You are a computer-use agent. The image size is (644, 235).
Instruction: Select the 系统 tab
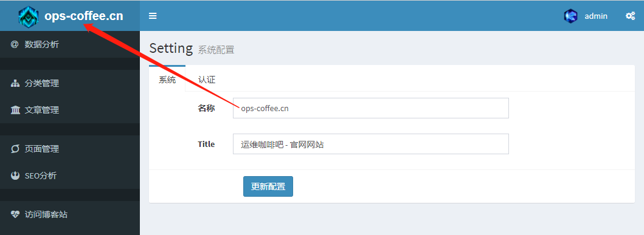pos(167,79)
